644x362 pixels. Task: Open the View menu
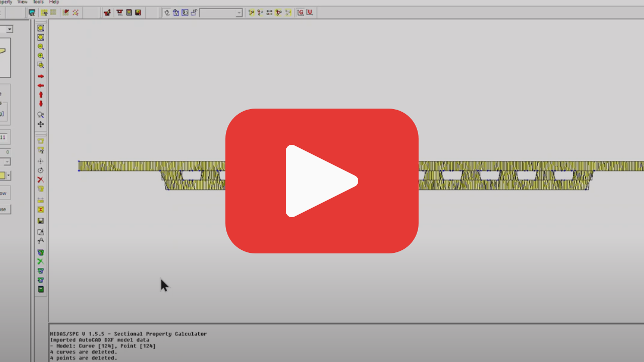pyautogui.click(x=22, y=2)
